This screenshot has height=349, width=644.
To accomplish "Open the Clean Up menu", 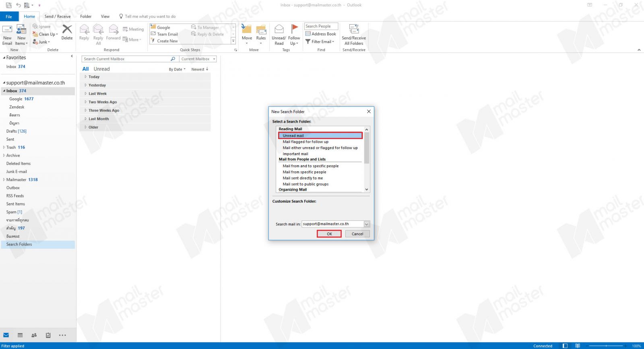I will coord(45,34).
